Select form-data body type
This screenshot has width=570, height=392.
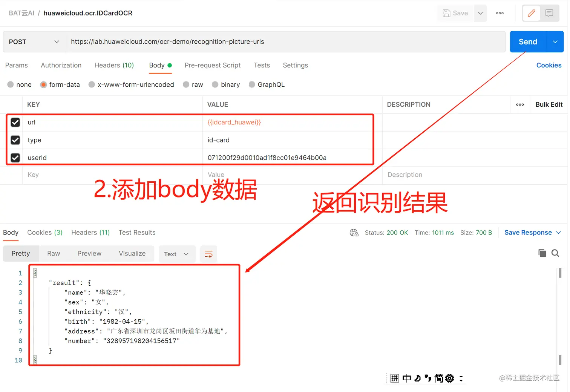60,84
